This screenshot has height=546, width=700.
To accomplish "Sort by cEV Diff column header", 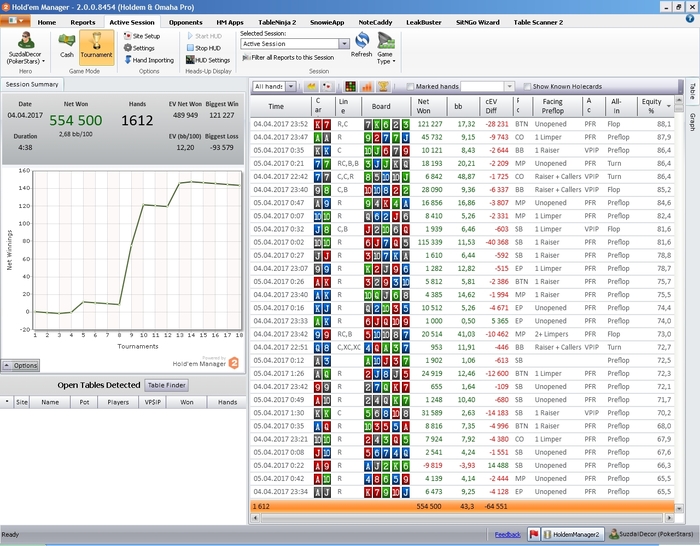I will 494,106.
